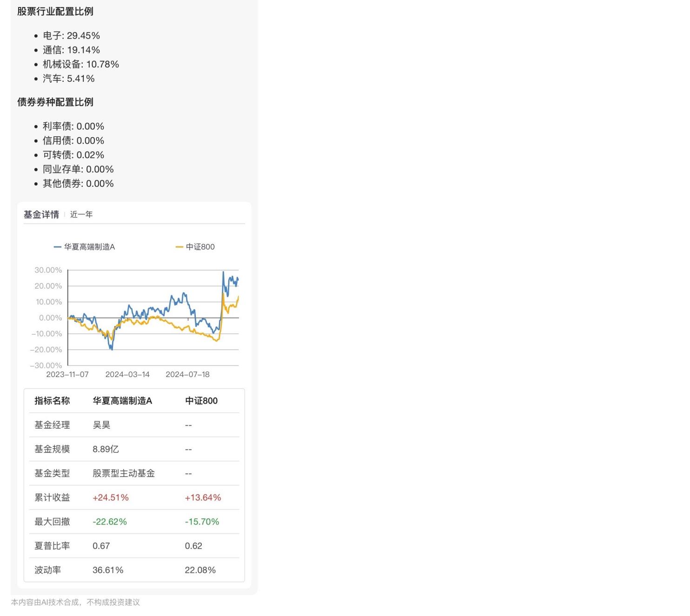Click the 基金经理 row label
Viewport: 690px width, 616px height.
click(x=52, y=425)
